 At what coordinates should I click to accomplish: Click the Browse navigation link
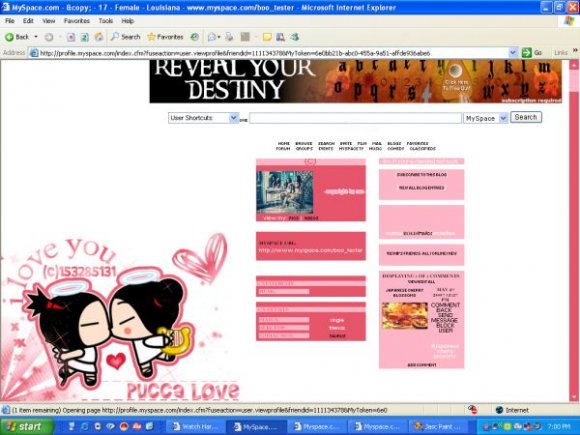tap(304, 144)
